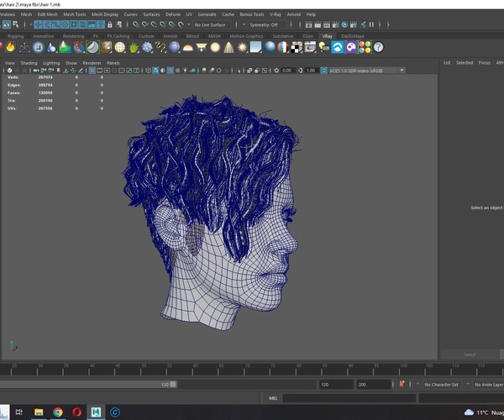504x420 pixels.
Task: Switch to the Arnold shelf tab
Action: coord(170,36)
